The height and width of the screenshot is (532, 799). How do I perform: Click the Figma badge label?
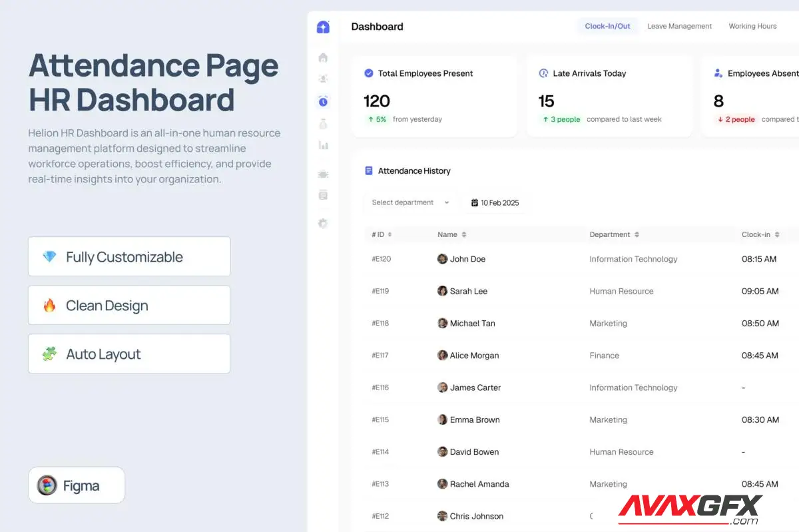pyautogui.click(x=81, y=486)
